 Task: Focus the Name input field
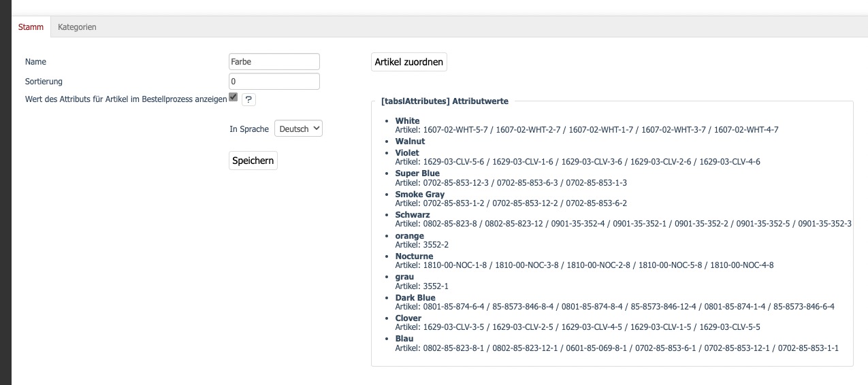274,62
